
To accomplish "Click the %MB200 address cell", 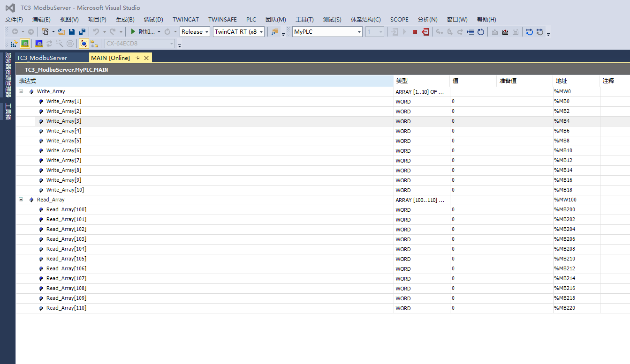I will 577,209.
